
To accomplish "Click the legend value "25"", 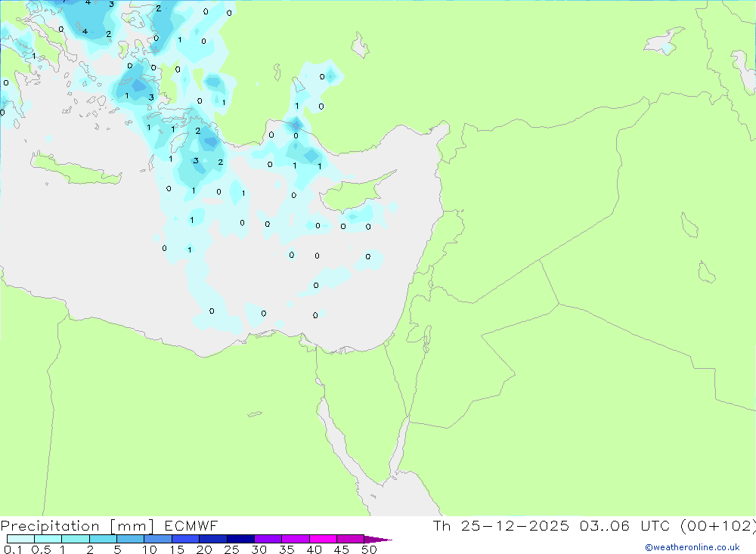I will [231, 549].
